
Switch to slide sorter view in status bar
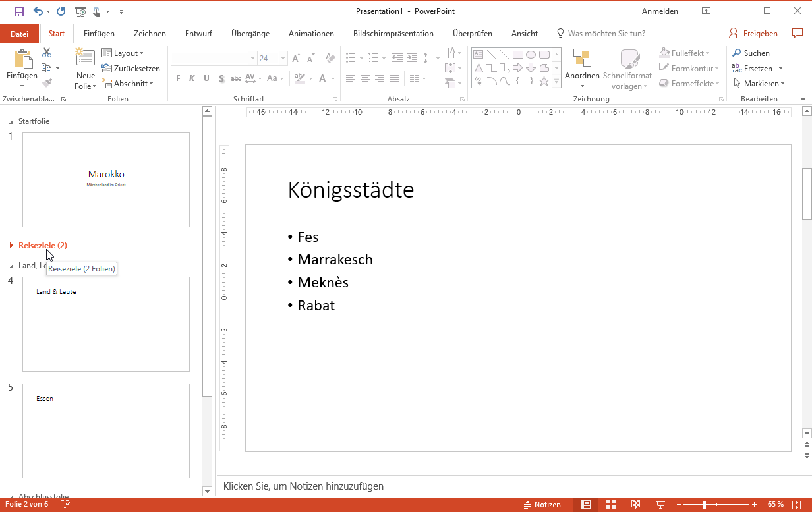pyautogui.click(x=611, y=505)
